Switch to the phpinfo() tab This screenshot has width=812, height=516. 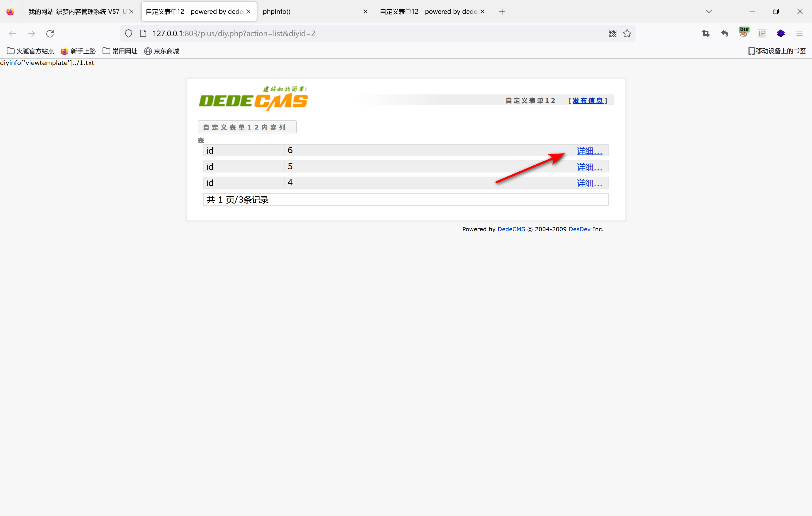tap(310, 11)
